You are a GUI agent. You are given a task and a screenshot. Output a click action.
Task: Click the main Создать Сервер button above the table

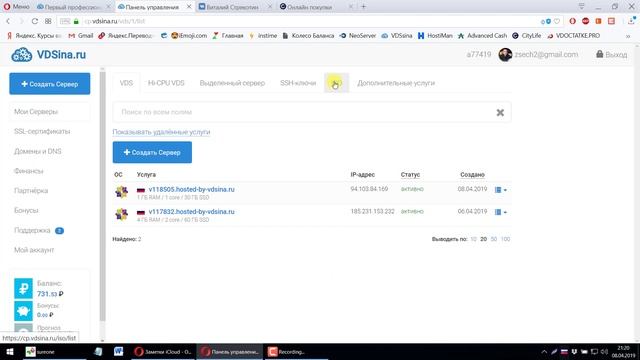click(152, 152)
